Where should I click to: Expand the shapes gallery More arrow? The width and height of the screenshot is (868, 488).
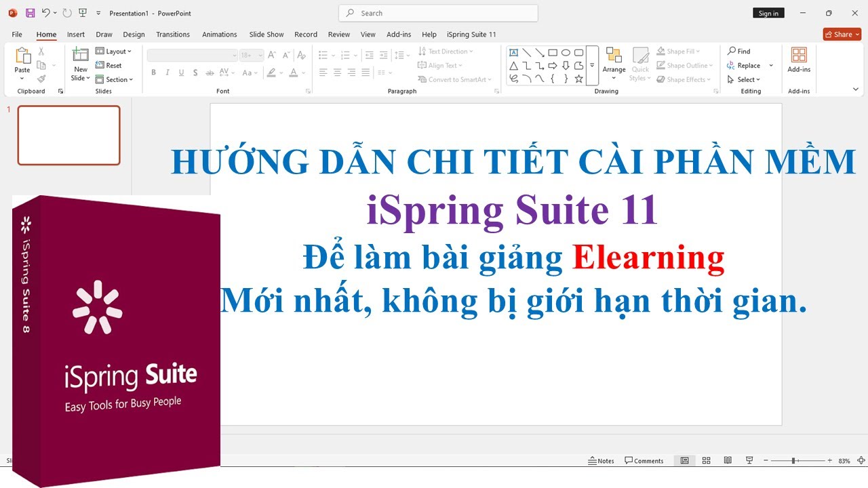tap(592, 66)
